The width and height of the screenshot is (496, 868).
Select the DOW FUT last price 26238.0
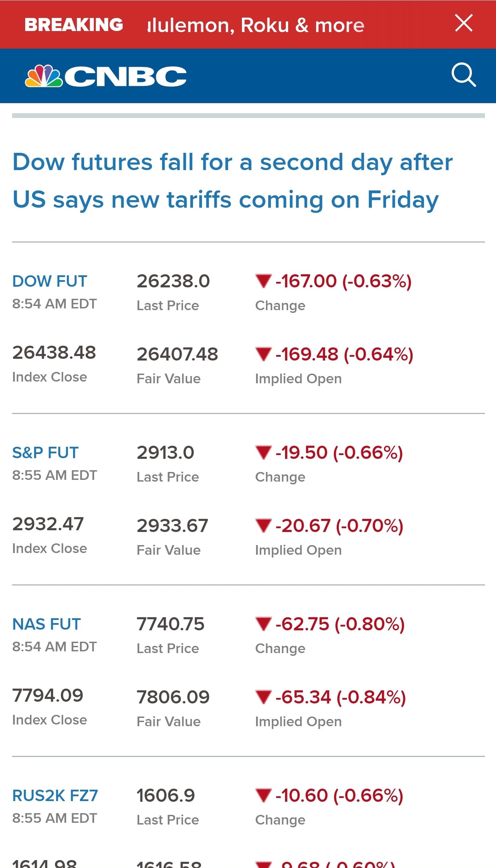coord(173,281)
